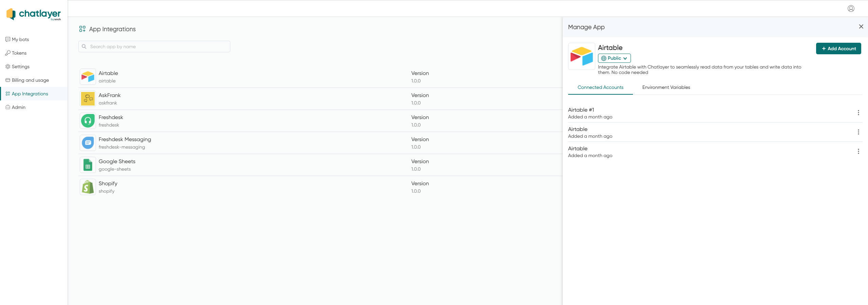Viewport: 868px width, 305px height.
Task: Select the Connected Accounts tab
Action: pyautogui.click(x=600, y=88)
